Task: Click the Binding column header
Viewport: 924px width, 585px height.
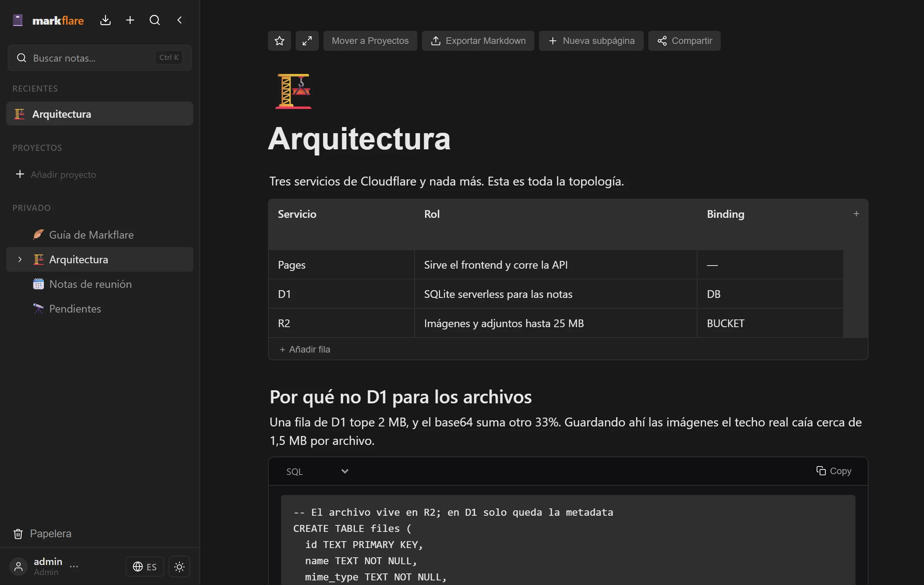Action: pos(770,224)
